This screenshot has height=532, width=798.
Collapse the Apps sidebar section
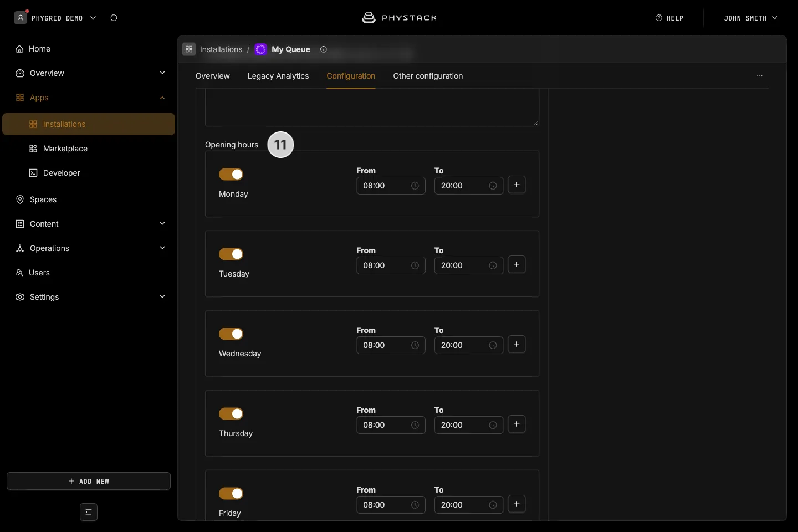tap(89, 98)
